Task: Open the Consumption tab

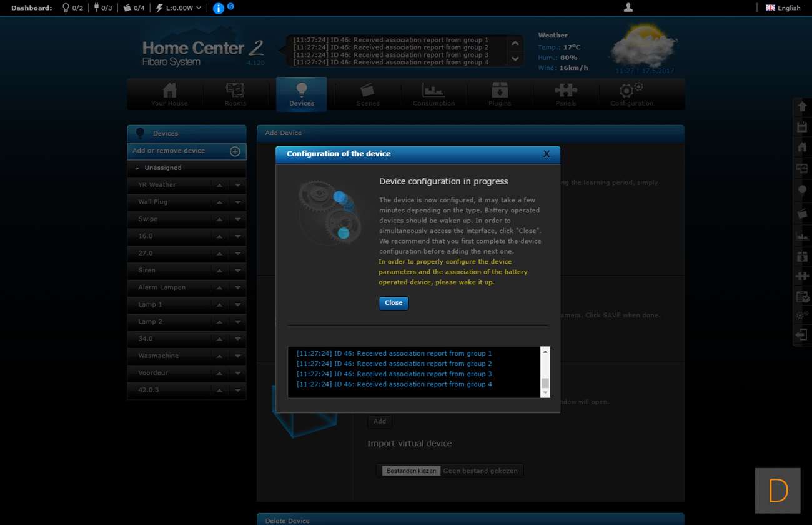Action: click(x=433, y=94)
